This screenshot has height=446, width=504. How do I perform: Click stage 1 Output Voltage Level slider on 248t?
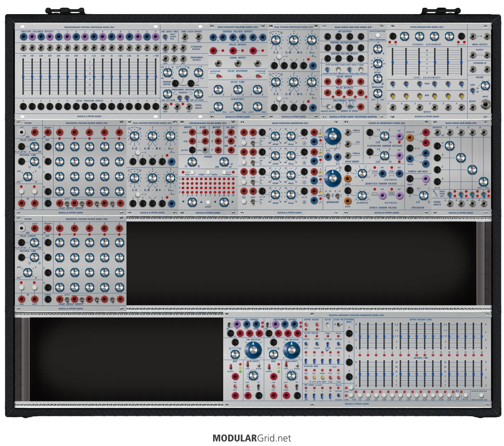click(360, 337)
